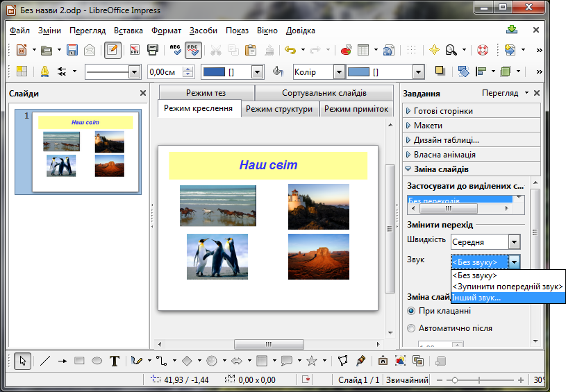
Task: Select slide 1 thumbnail
Action: pyautogui.click(x=78, y=152)
